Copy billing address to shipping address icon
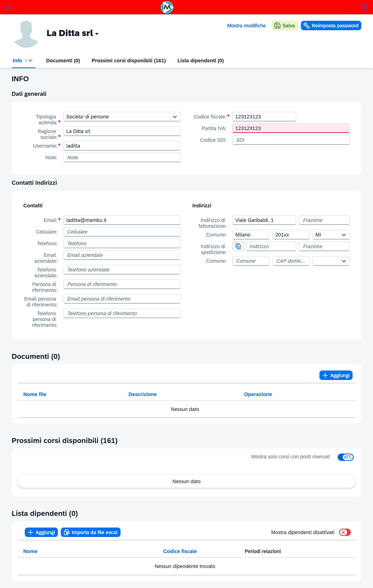The width and height of the screenshot is (373, 588). click(238, 246)
